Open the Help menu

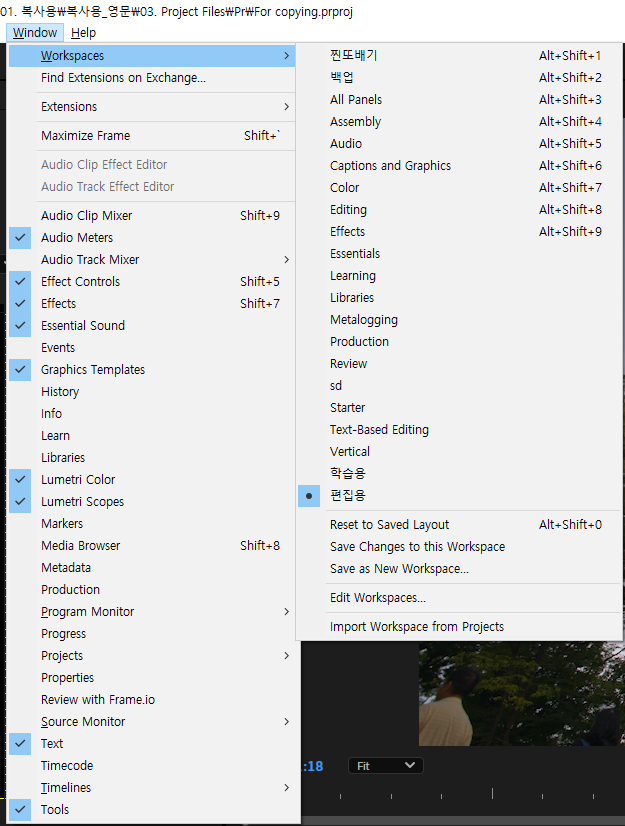[x=83, y=33]
